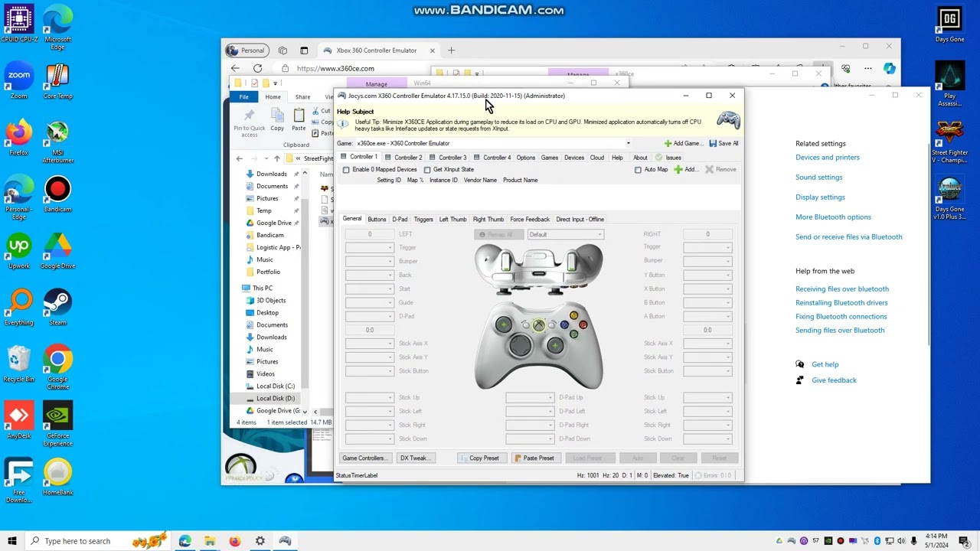Click the x360ce gamepad icon in the taskbar
This screenshot has height=551, width=980.
pos(285,541)
